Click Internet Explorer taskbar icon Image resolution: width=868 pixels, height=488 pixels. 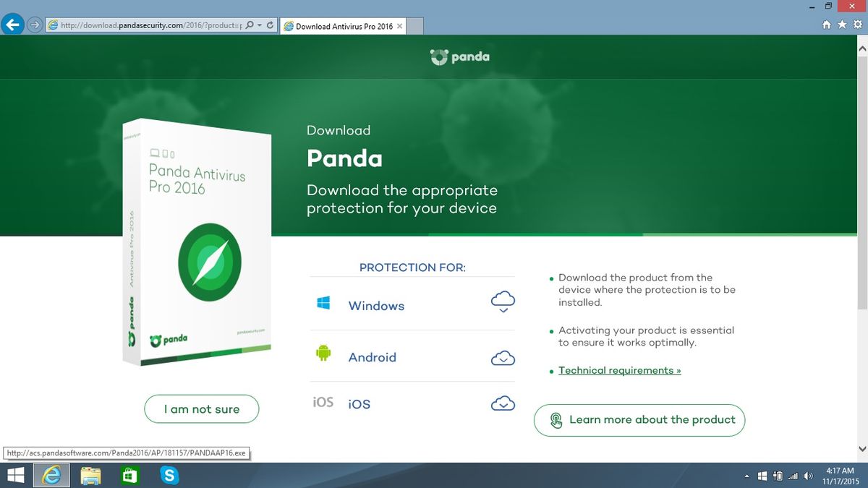click(52, 476)
